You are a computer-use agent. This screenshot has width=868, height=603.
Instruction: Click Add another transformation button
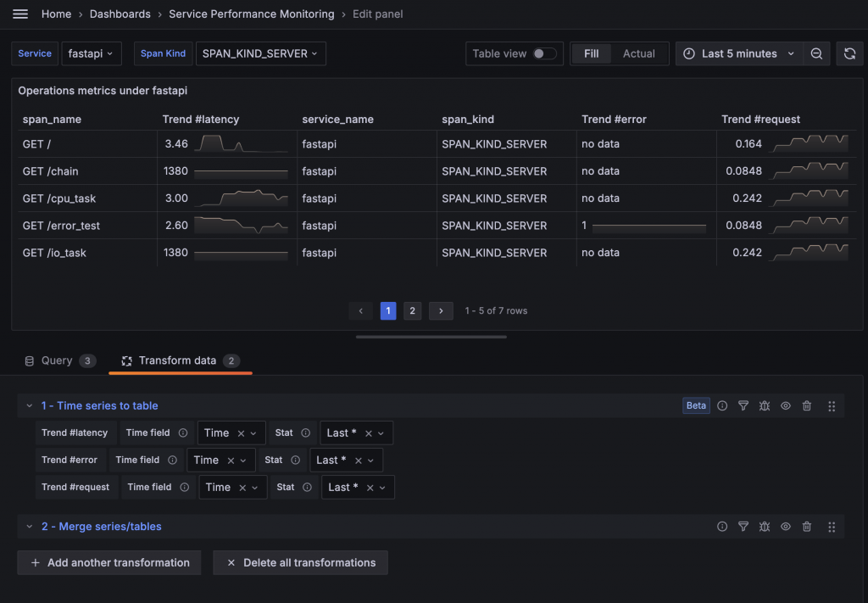click(109, 562)
